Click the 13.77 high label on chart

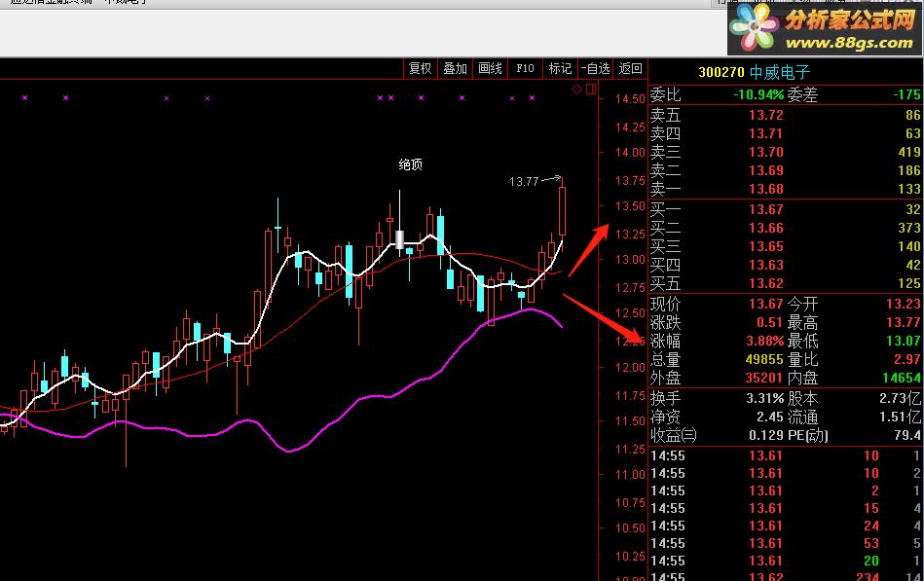coord(524,181)
